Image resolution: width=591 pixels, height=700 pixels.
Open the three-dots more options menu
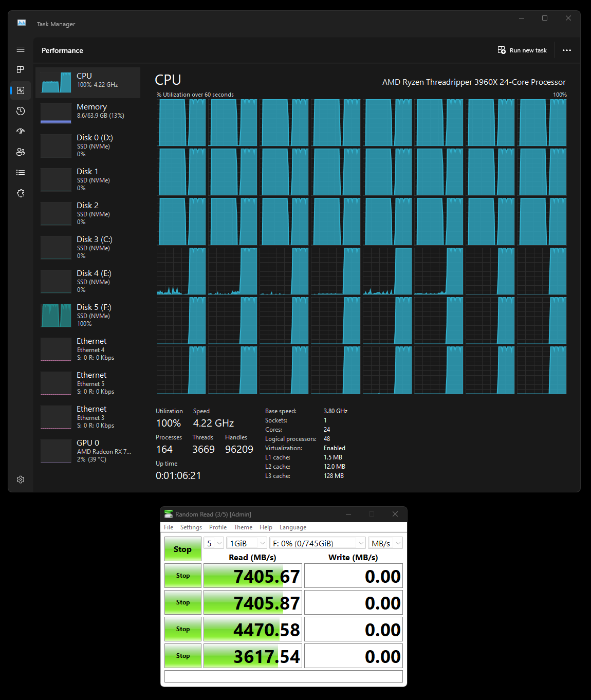[x=567, y=50]
